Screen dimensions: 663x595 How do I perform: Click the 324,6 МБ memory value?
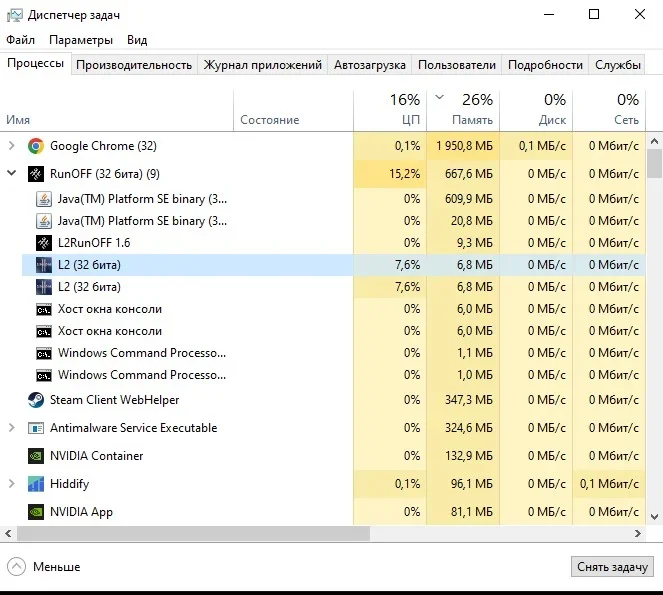[x=469, y=428]
